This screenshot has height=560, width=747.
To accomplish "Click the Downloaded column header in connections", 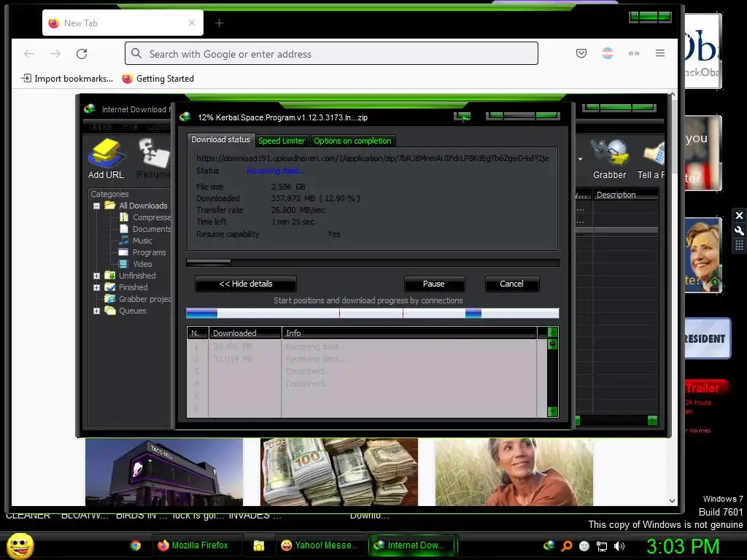I will pos(245,332).
